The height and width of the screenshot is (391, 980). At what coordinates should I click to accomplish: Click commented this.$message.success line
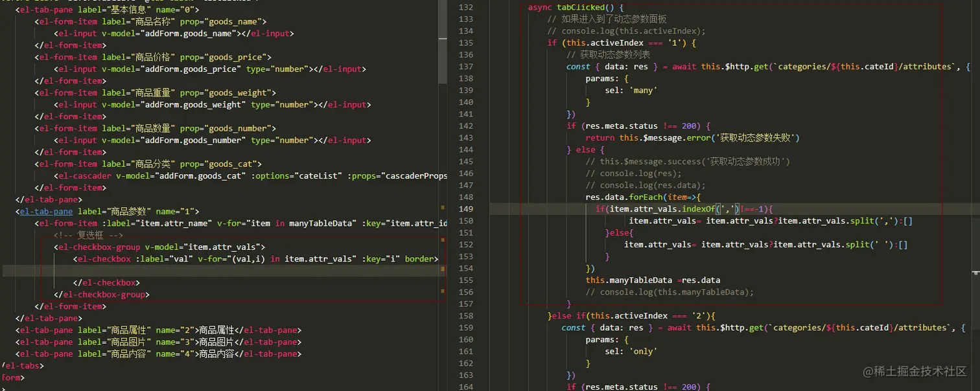click(x=688, y=162)
